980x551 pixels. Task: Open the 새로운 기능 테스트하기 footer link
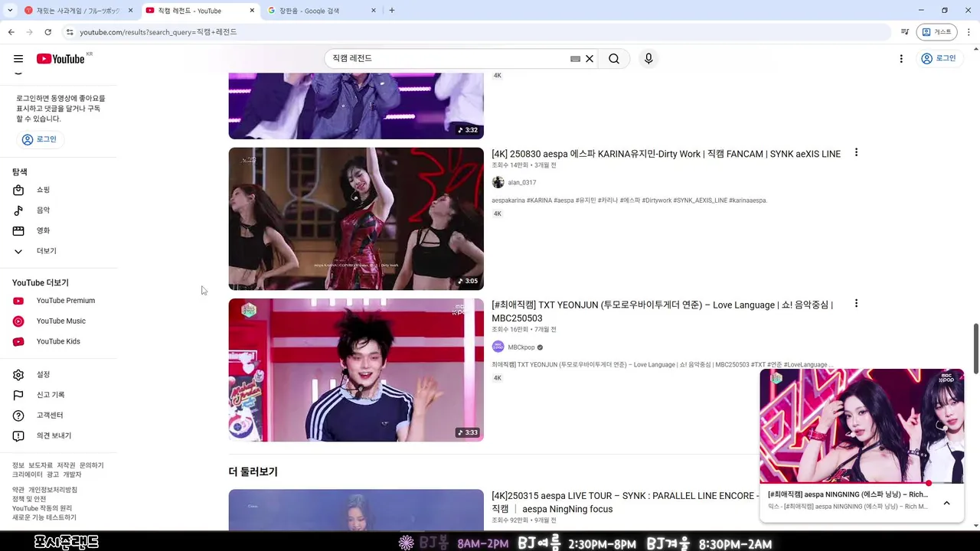(44, 517)
